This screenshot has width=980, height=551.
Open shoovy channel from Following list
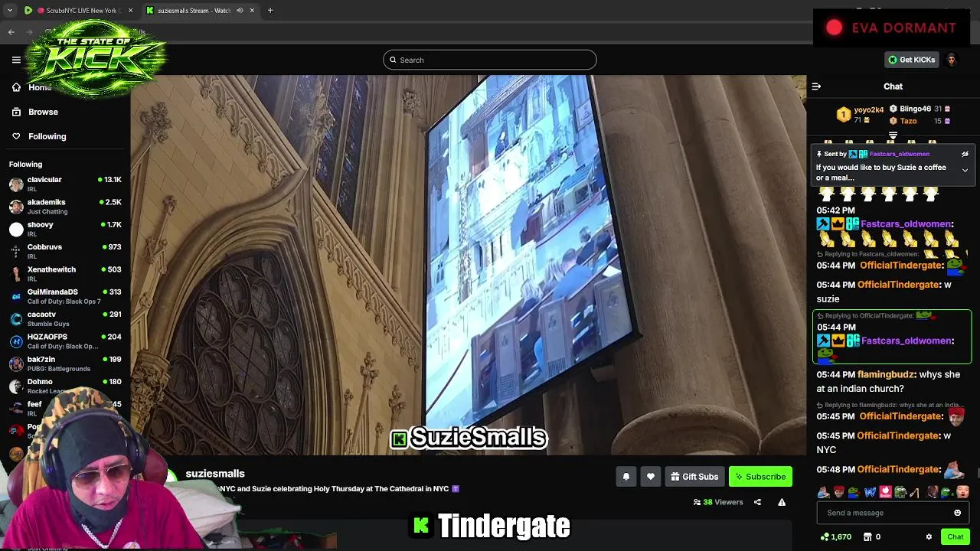click(65, 229)
